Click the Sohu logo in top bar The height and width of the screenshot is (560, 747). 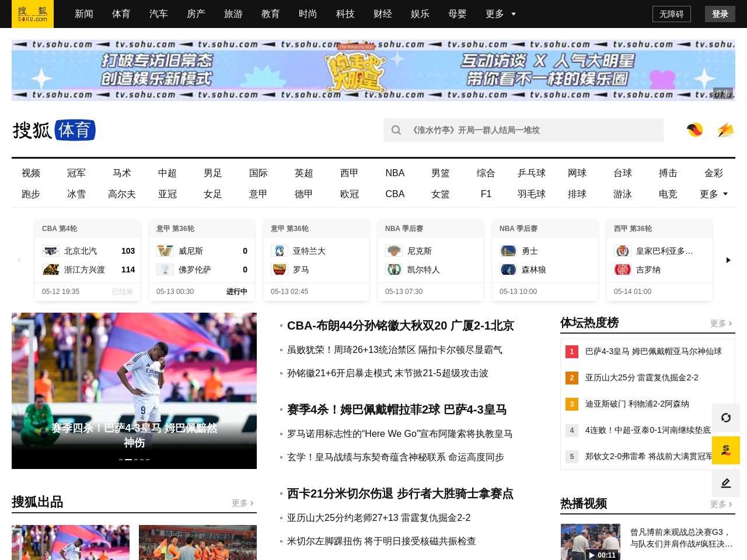[x=32, y=14]
